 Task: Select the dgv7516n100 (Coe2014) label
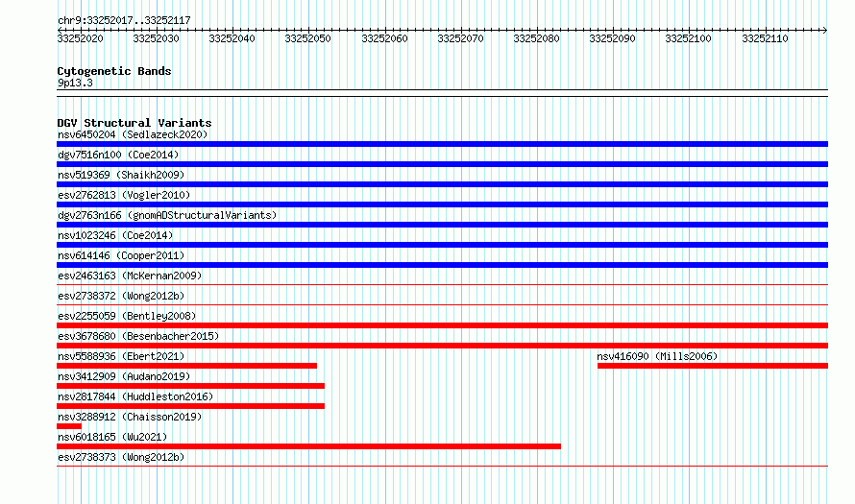coord(118,155)
